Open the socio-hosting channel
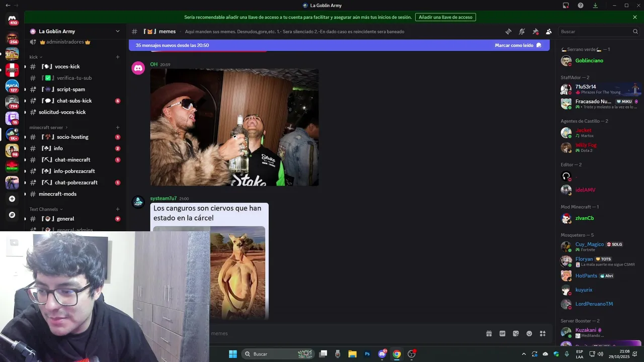Image resolution: width=644 pixels, height=362 pixels. 75,137
